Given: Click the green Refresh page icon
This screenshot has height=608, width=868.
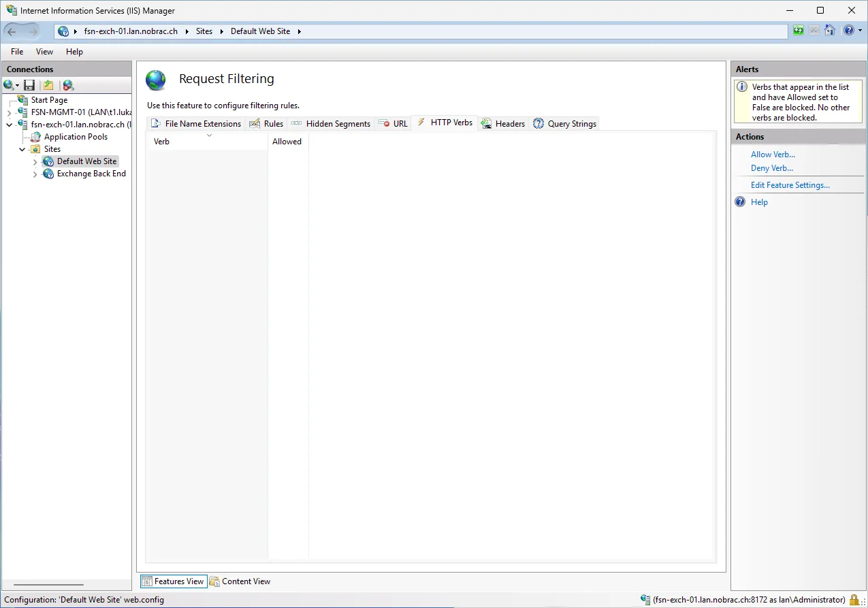Looking at the screenshot, I should tap(798, 31).
